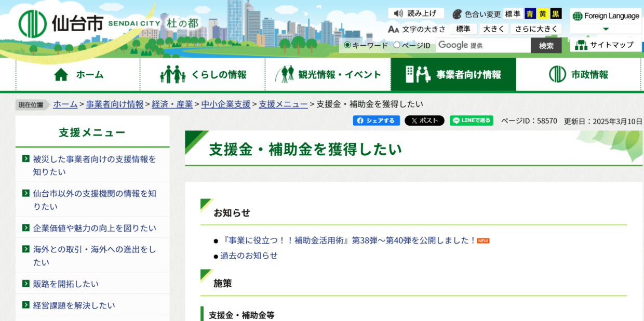
Task: Click the house icon in ホーム tab
Action: (61, 75)
